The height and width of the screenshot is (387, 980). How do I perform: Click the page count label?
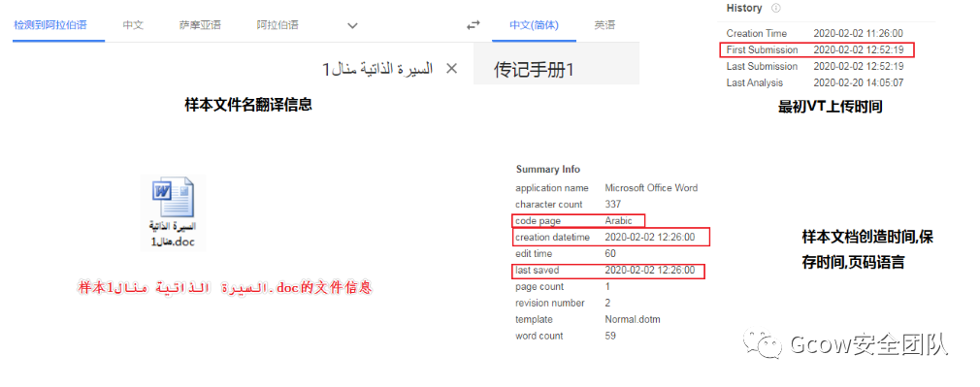539,286
